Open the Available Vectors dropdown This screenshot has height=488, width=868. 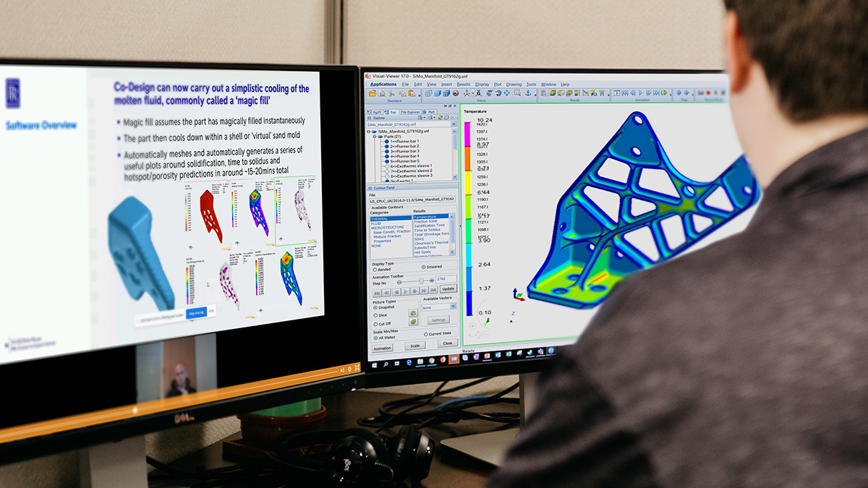point(453,307)
